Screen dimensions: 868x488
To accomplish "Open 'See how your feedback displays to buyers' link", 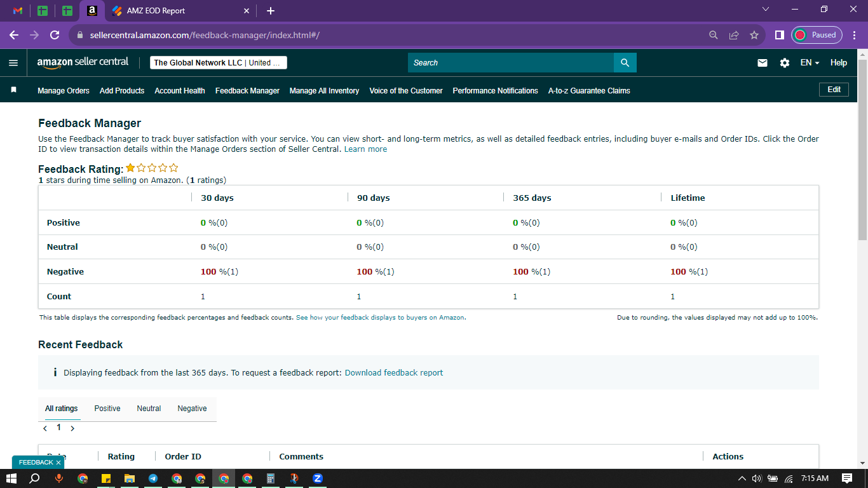I will 381,318.
